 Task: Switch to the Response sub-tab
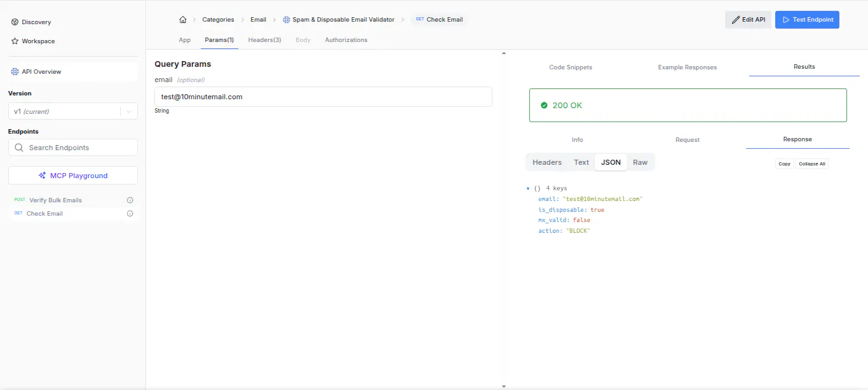click(797, 139)
